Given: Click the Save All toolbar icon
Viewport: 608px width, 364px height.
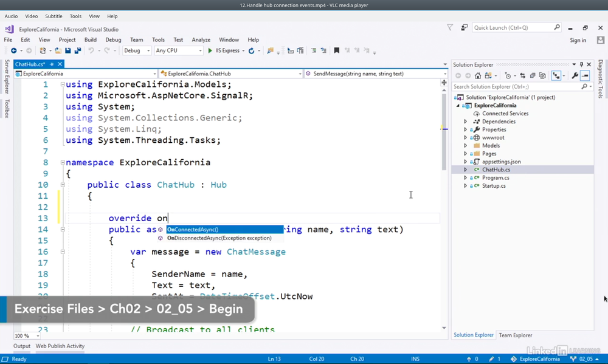Looking at the screenshot, I should (78, 51).
